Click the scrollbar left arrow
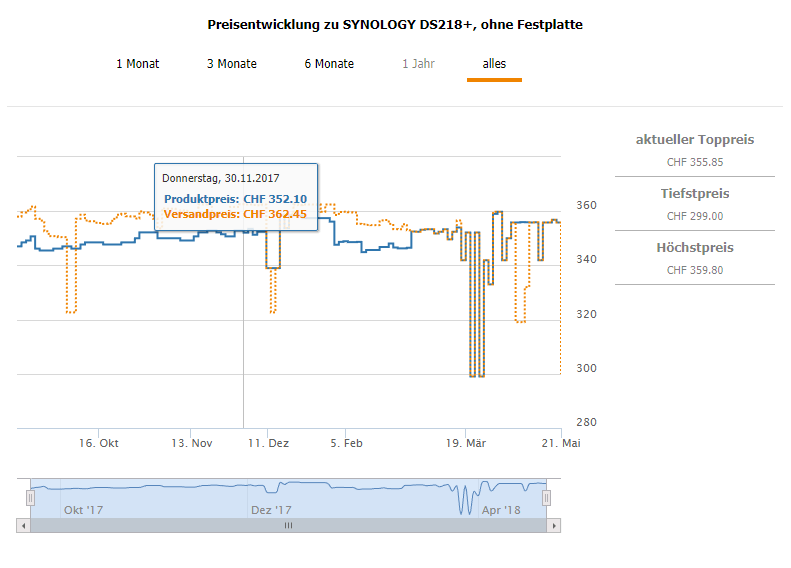The image size is (791, 568). (23, 525)
